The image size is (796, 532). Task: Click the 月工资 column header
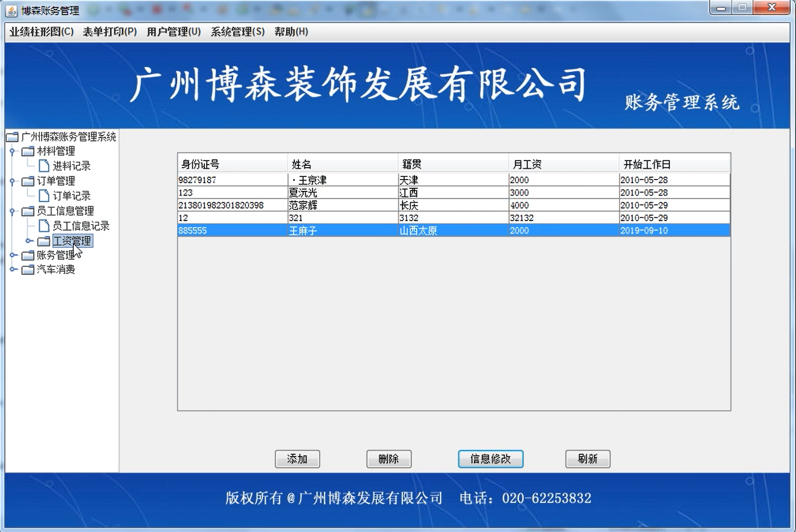pyautogui.click(x=564, y=164)
